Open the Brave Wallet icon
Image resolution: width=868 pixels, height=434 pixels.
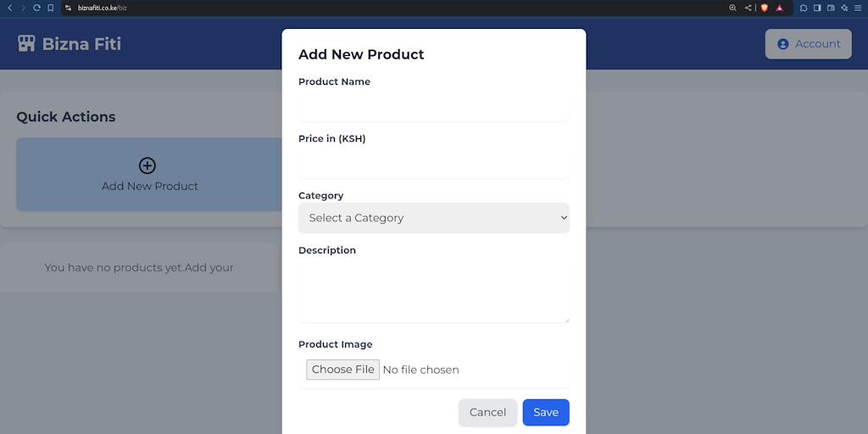[x=831, y=8]
